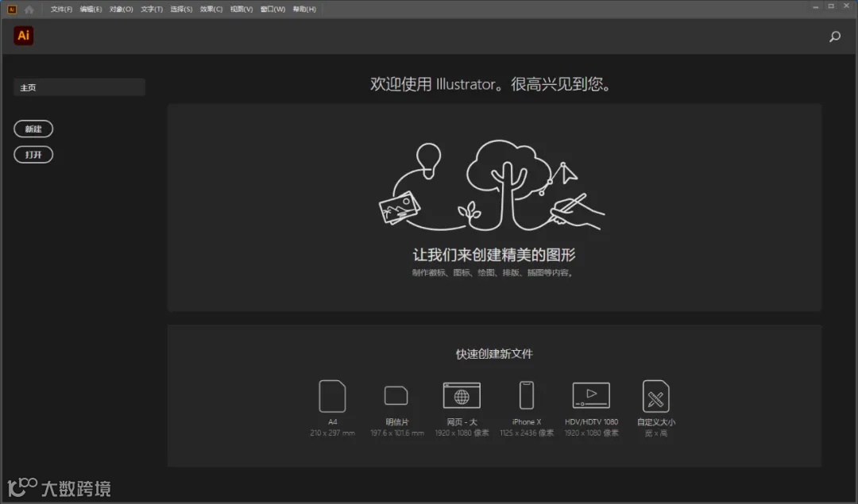Image resolution: width=858 pixels, height=504 pixels.
Task: Open the 视图(V) menu
Action: (242, 10)
